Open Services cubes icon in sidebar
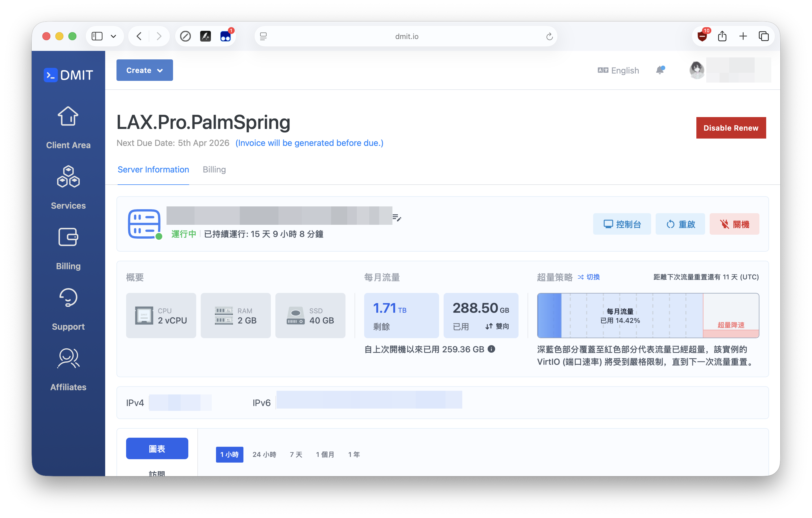Viewport: 812px width, 518px height. (68, 176)
